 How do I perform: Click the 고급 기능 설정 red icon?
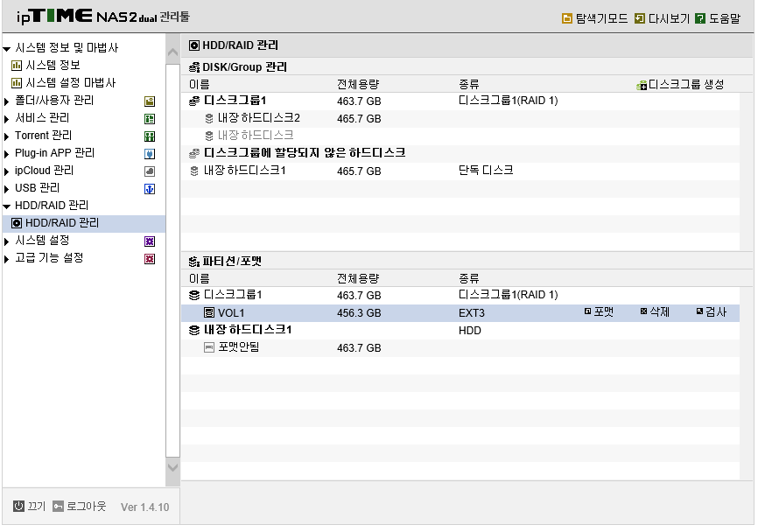coord(150,259)
